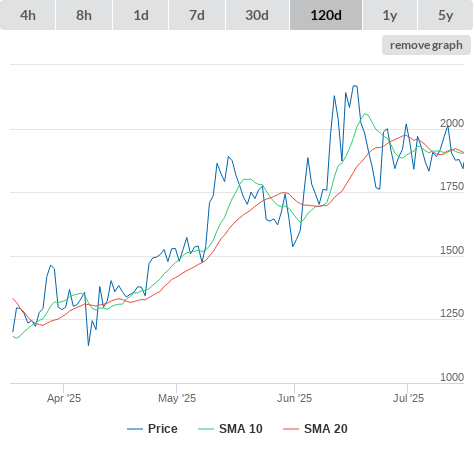474x455 pixels.
Task: Click the blue Price legend line marker
Action: (135, 429)
